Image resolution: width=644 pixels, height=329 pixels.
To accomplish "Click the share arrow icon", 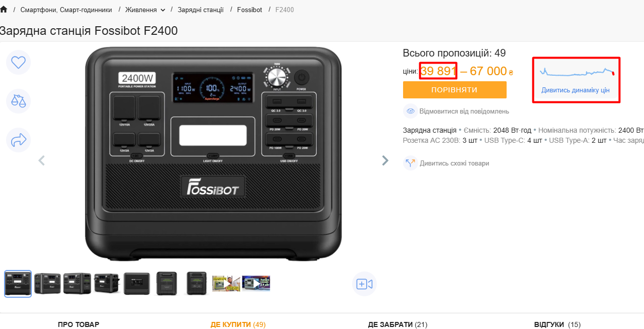I will (x=18, y=140).
